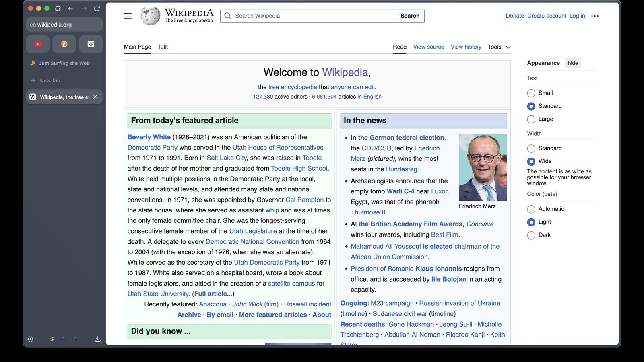Open the Roswell incident link

[x=308, y=304]
